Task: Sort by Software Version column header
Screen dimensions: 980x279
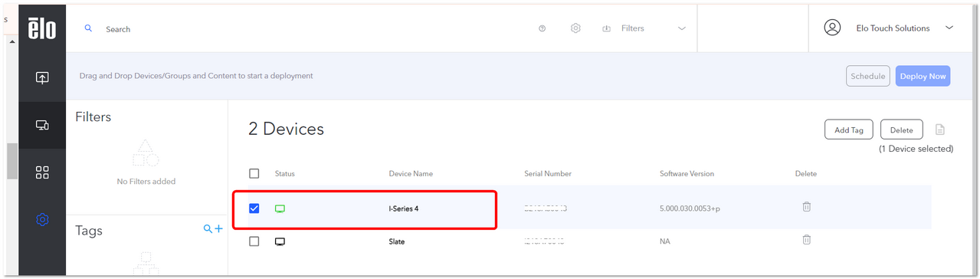Action: (687, 174)
